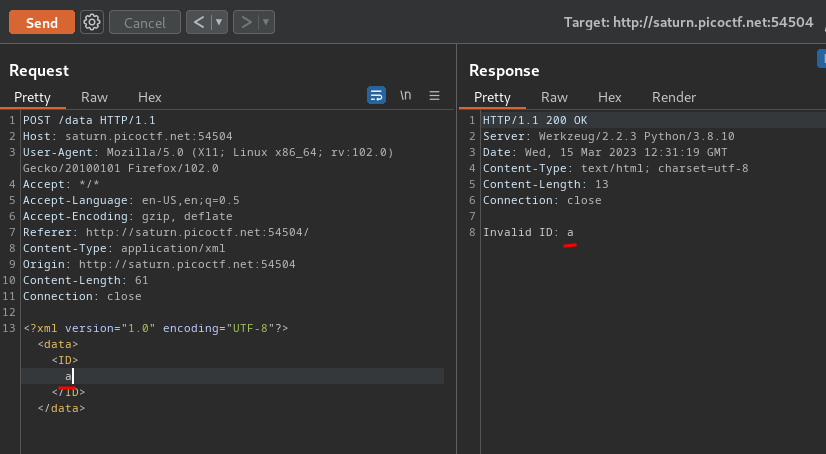Click HTTP/1.1 200 OK status line

coord(535,120)
